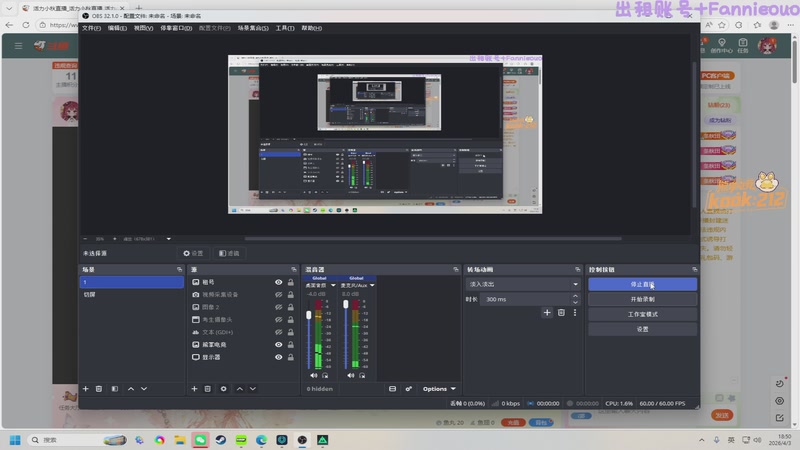This screenshot has height=450, width=800.
Task: Move the scene up with the arrow
Action: tap(131, 389)
